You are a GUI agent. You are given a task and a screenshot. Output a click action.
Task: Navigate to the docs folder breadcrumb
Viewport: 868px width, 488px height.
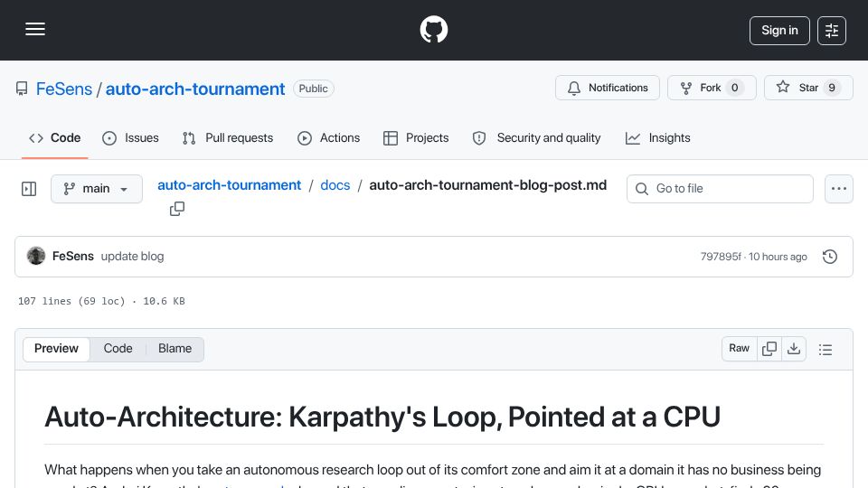[335, 184]
